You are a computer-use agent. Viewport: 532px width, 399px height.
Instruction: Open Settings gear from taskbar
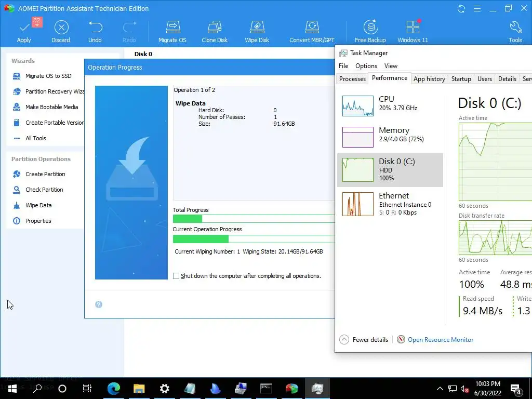pyautogui.click(x=165, y=388)
